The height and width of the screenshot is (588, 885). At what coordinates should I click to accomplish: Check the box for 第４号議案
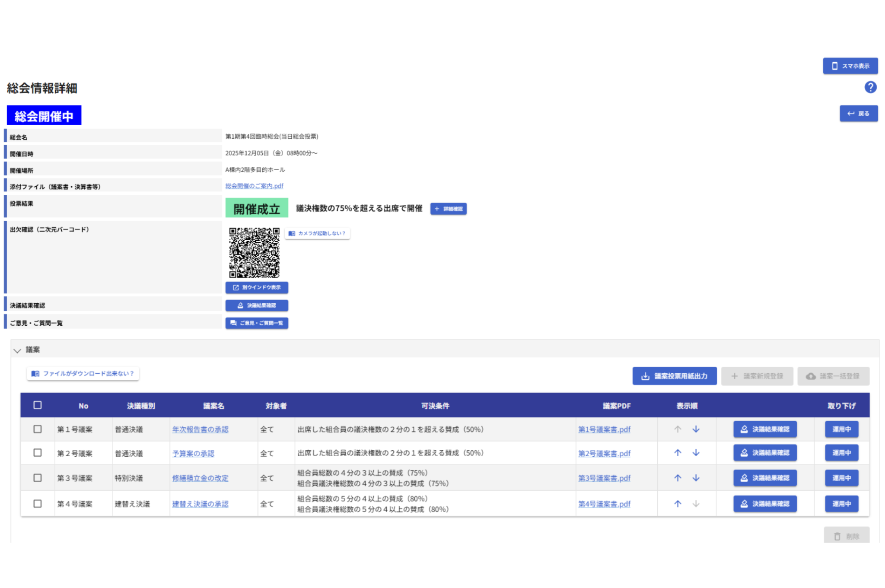coord(38,504)
